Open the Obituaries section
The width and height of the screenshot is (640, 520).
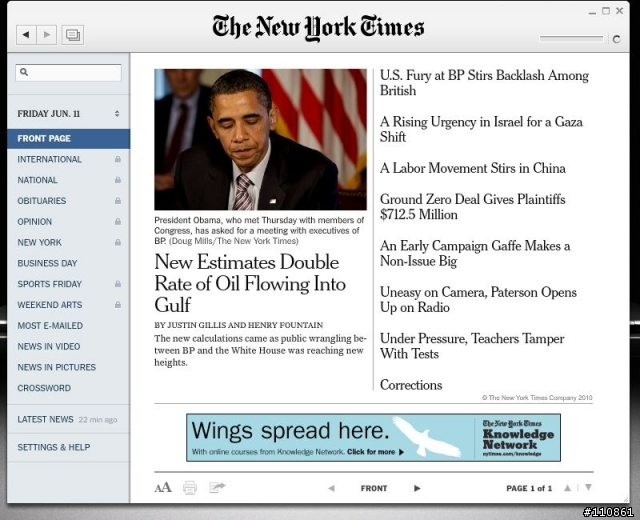[x=68, y=201]
